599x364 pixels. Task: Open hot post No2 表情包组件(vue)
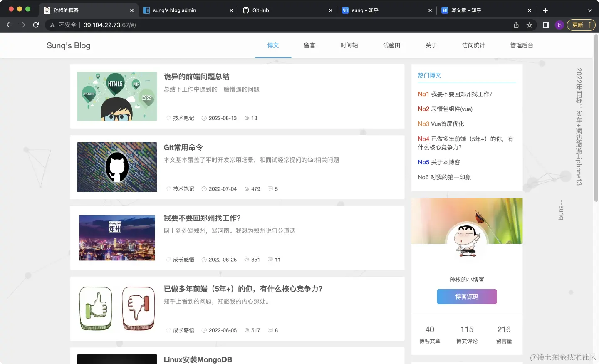(445, 109)
